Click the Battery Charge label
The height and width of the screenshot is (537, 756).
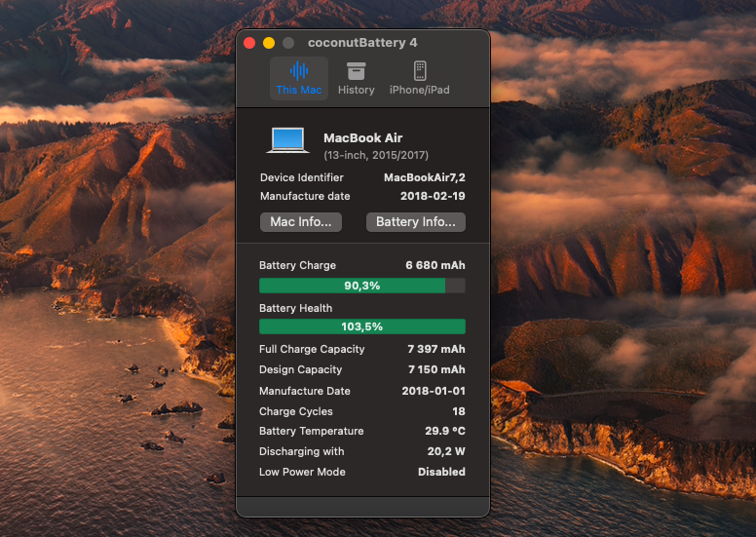coord(297,265)
